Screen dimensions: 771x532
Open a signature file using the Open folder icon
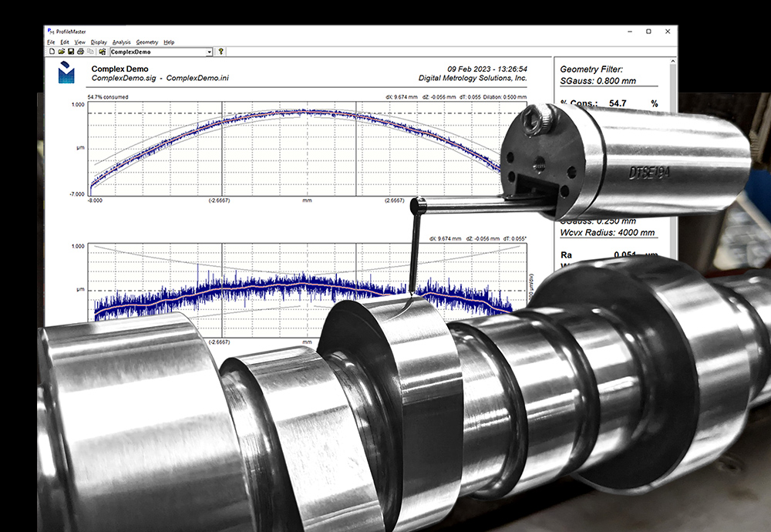coord(62,50)
